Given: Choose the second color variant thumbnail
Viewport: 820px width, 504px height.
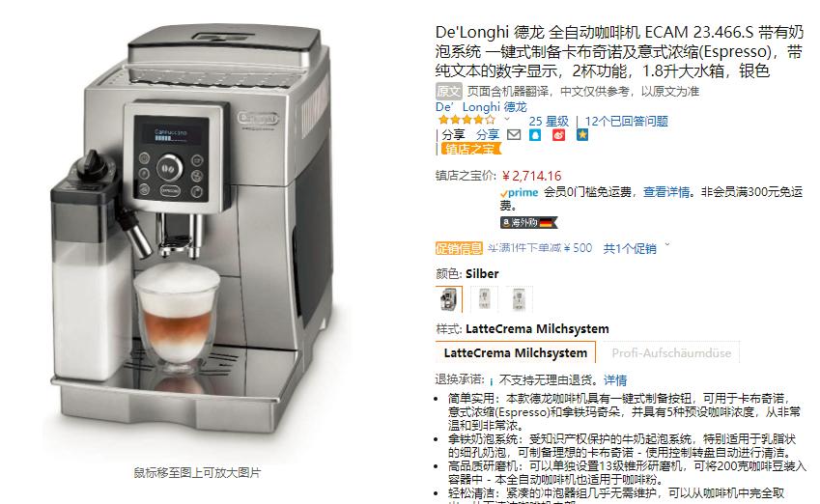Looking at the screenshot, I should [x=484, y=299].
